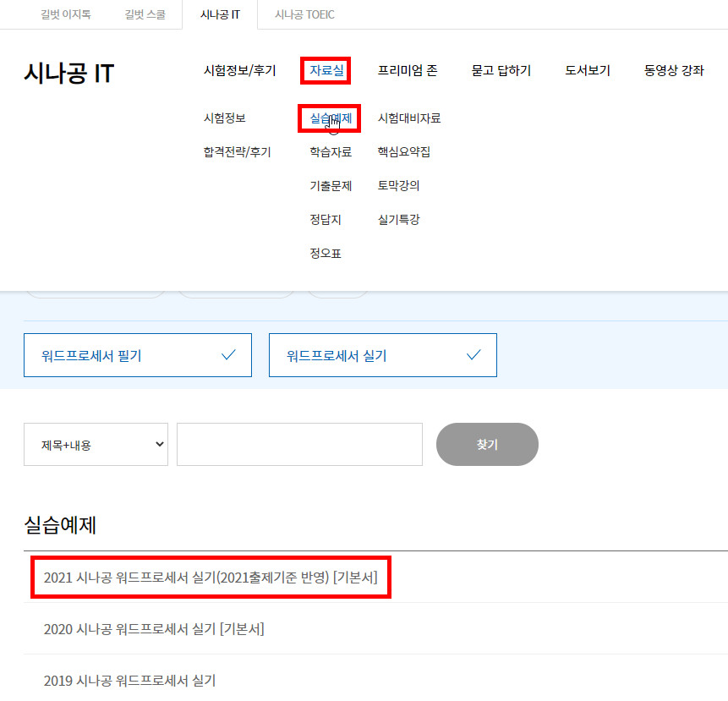Open 2020 시나공 워드프로세서 실기 [기본서] post

click(x=154, y=629)
